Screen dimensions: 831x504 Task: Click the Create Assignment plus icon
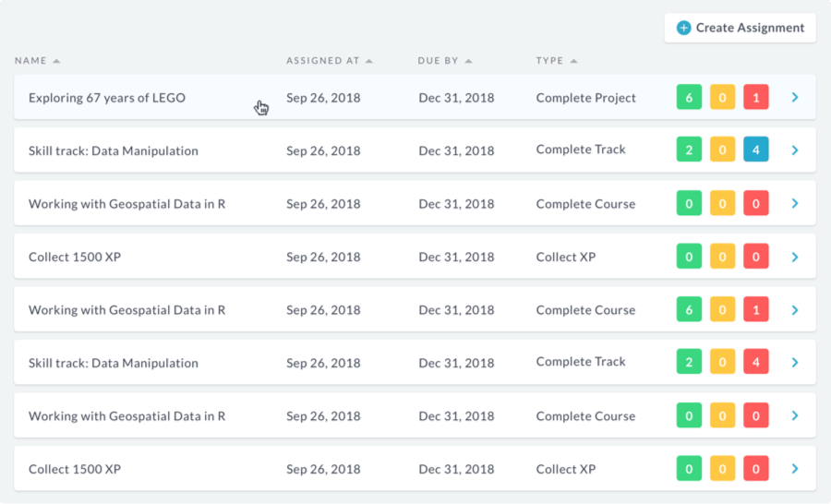683,28
